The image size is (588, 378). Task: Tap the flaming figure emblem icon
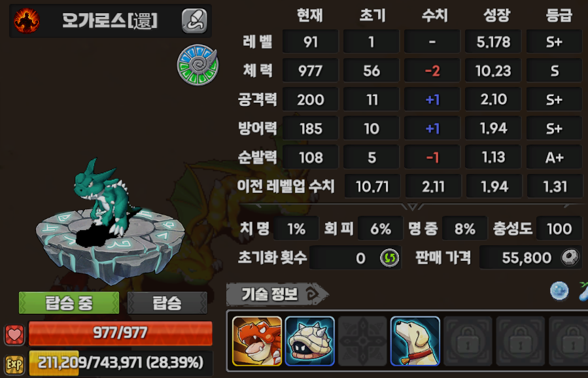(26, 21)
